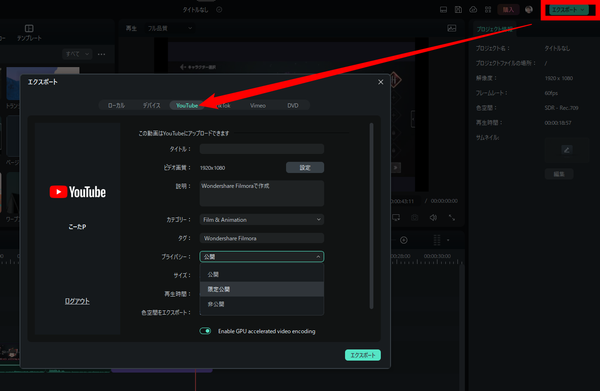
Task: Click the エクスポート button at dialog bottom
Action: click(x=363, y=355)
